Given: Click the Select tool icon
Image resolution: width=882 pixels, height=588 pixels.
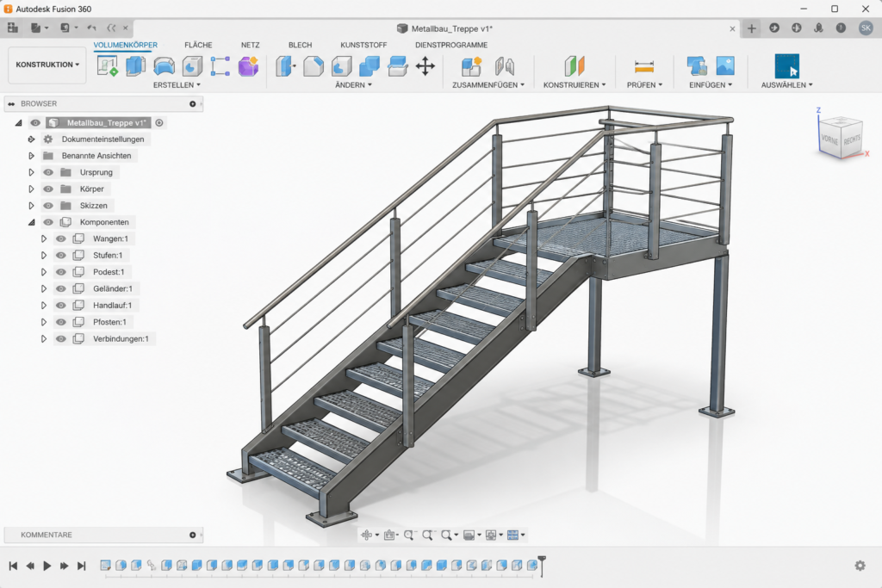Looking at the screenshot, I should coord(786,65).
